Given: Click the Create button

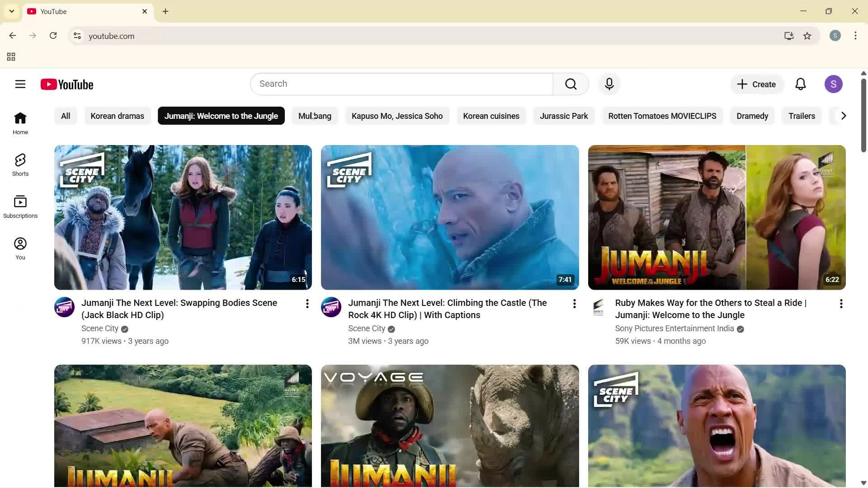Looking at the screenshot, I should click(x=756, y=84).
